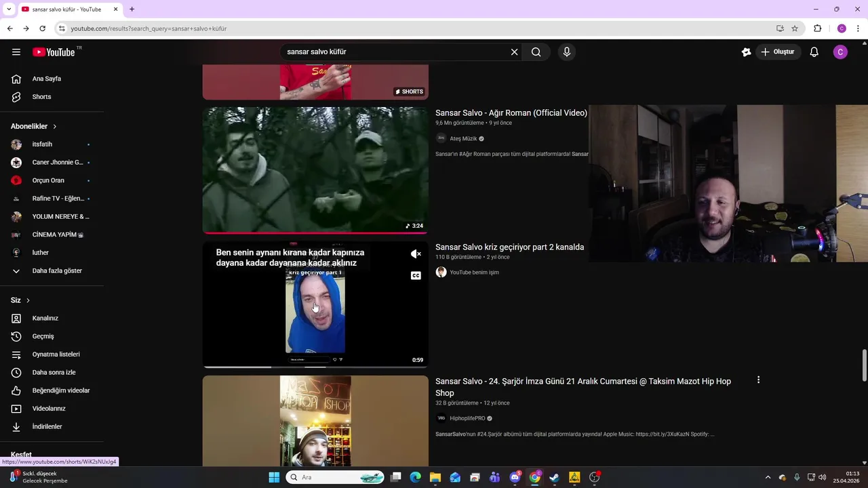Open the YouTube benim işim channel
Image resolution: width=868 pixels, height=488 pixels.
click(474, 272)
